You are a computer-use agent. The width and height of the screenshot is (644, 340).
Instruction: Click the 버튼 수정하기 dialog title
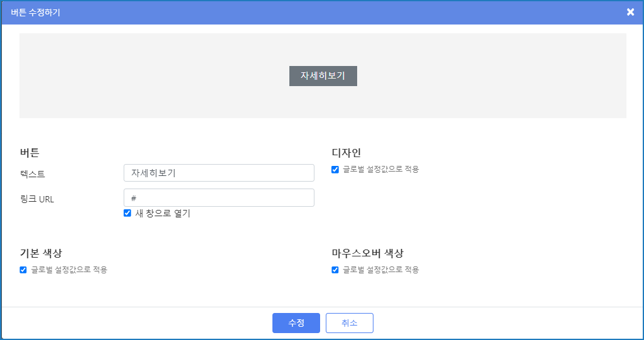[36, 12]
